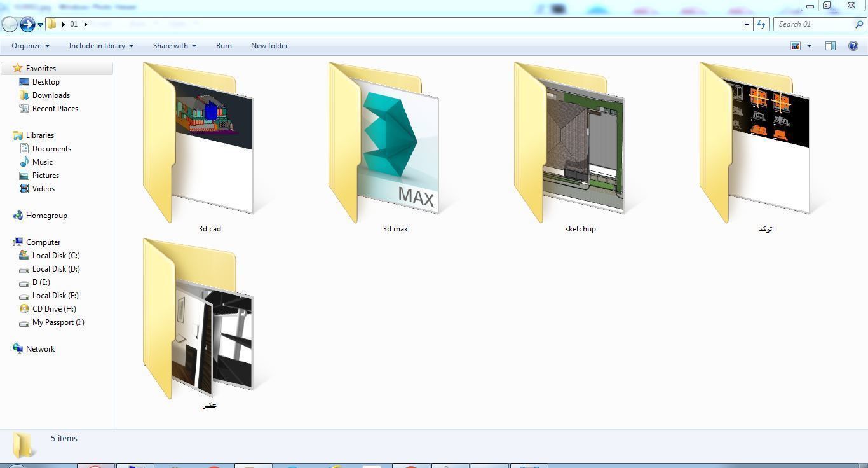Refresh the folder view
Viewport: 868px width, 468px height.
point(761,24)
